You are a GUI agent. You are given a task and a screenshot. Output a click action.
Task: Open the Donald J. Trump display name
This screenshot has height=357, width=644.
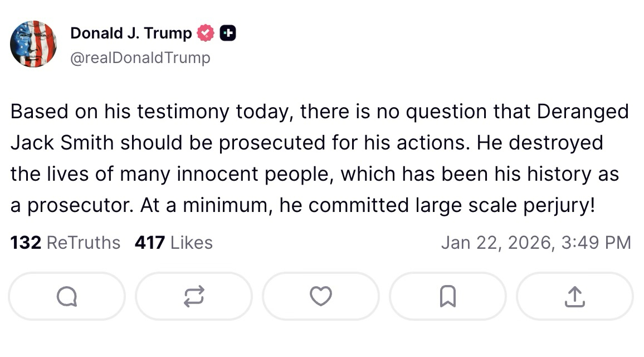pyautogui.click(x=131, y=33)
